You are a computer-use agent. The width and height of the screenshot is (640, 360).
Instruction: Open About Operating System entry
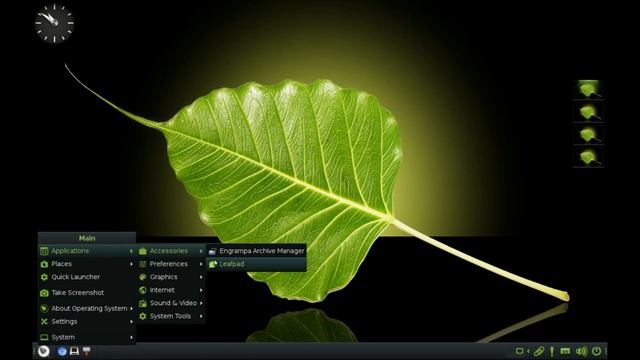pos(87,309)
